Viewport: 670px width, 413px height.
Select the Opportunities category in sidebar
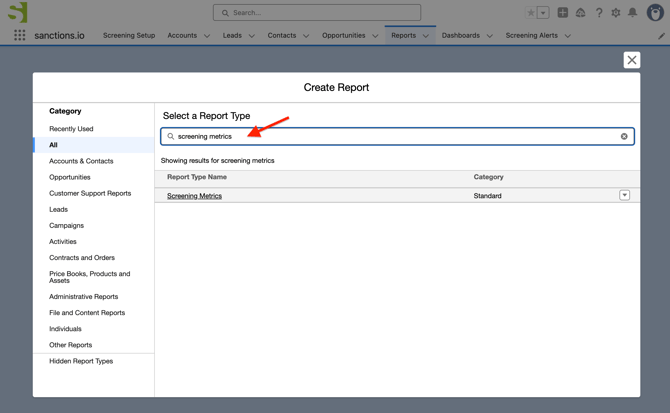[x=70, y=177]
